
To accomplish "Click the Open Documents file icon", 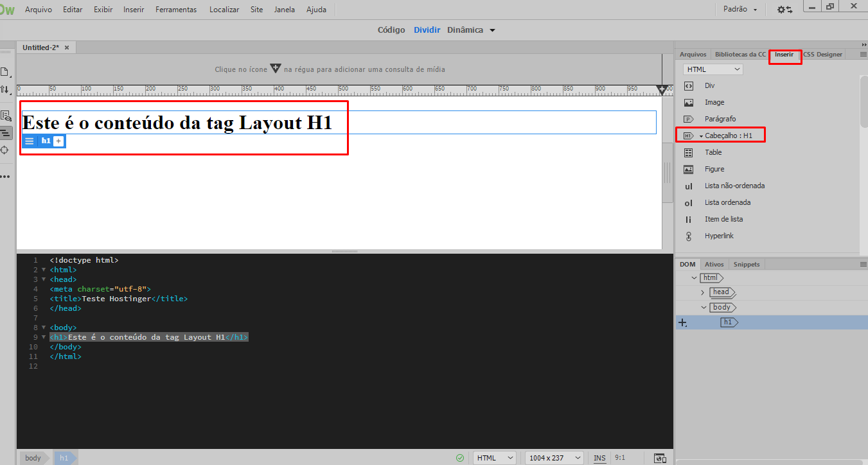I will pos(4,72).
